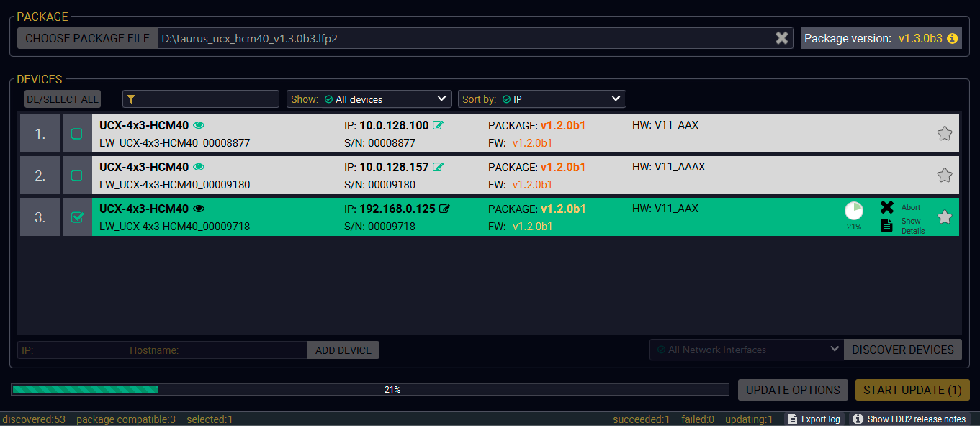Image resolution: width=980 pixels, height=428 pixels.
Task: Click the Export log icon
Action: 791,419
